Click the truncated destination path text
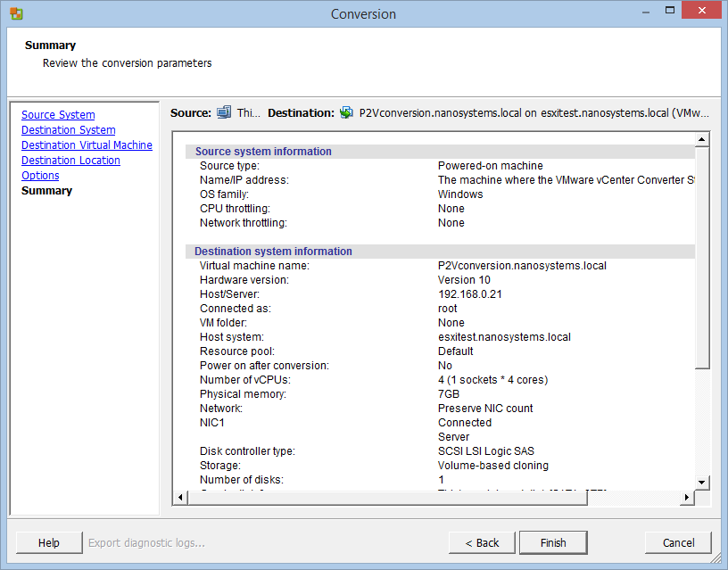This screenshot has width=728, height=570. [x=534, y=112]
